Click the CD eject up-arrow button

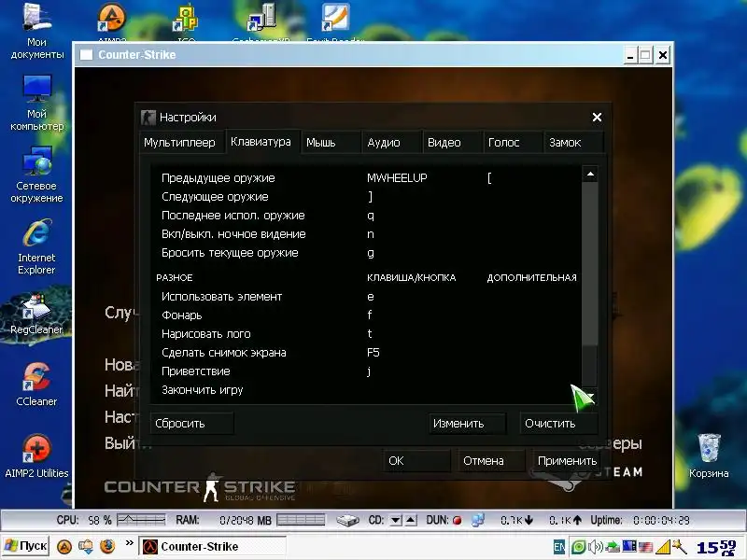[411, 520]
